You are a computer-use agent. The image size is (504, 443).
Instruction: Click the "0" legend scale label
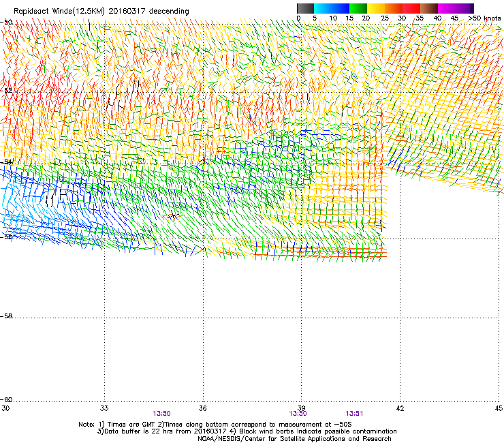298,18
